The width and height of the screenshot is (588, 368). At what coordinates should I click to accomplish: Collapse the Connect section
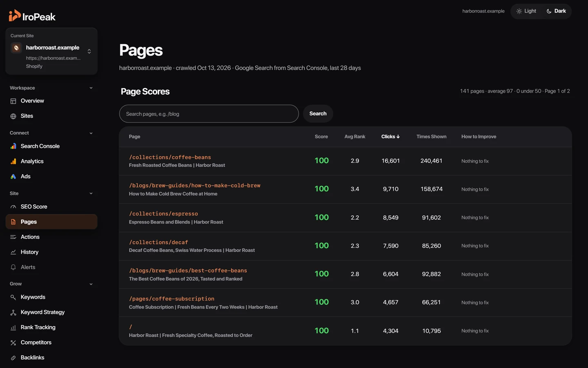point(91,133)
